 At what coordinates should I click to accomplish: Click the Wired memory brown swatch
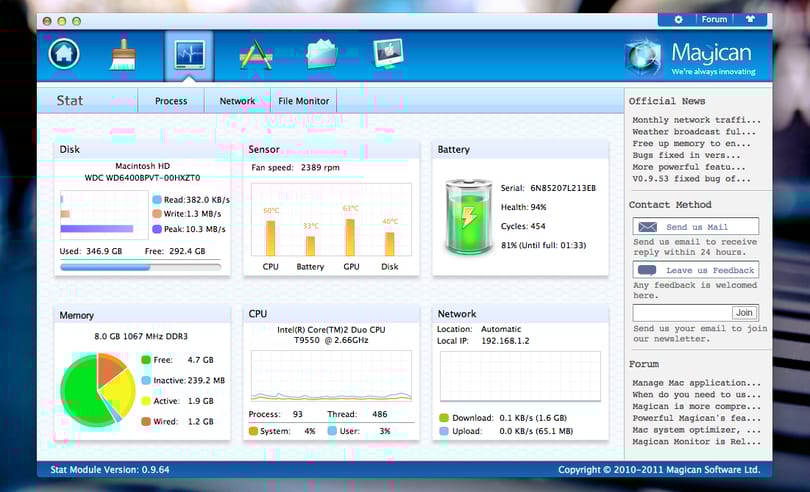tap(146, 422)
